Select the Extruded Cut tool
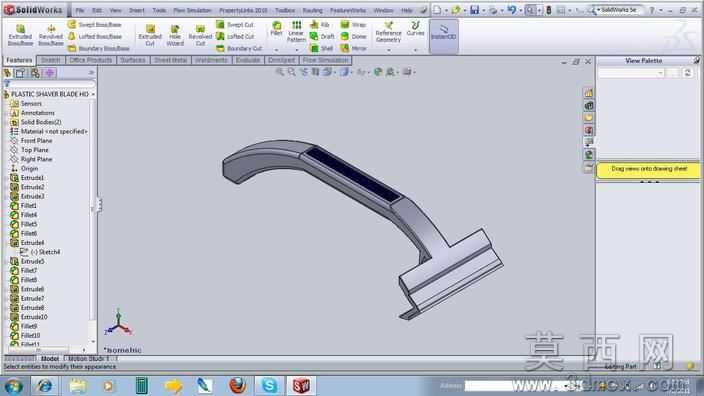This screenshot has height=396, width=704. point(150,35)
